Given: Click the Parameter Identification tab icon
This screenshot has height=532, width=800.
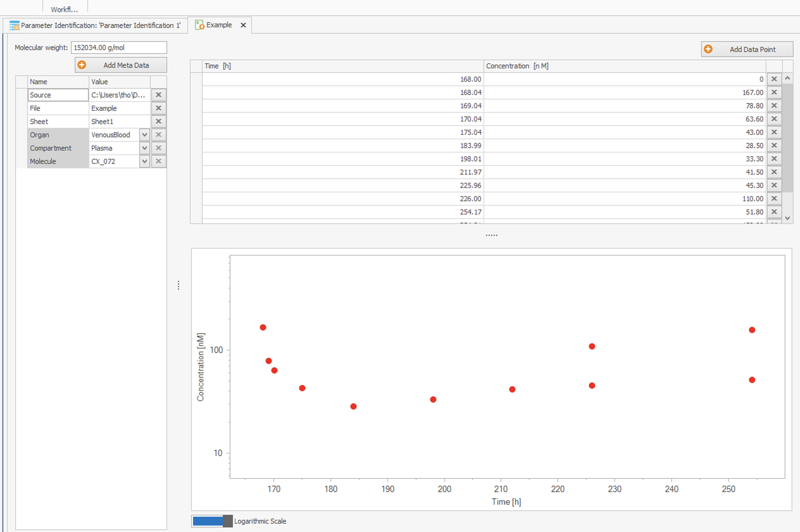Looking at the screenshot, I should point(14,26).
